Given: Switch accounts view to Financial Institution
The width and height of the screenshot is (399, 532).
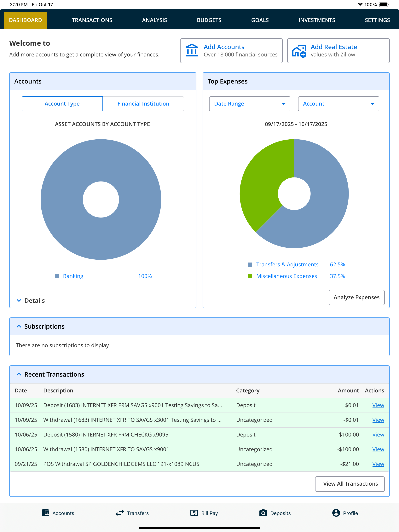Looking at the screenshot, I should [x=143, y=104].
